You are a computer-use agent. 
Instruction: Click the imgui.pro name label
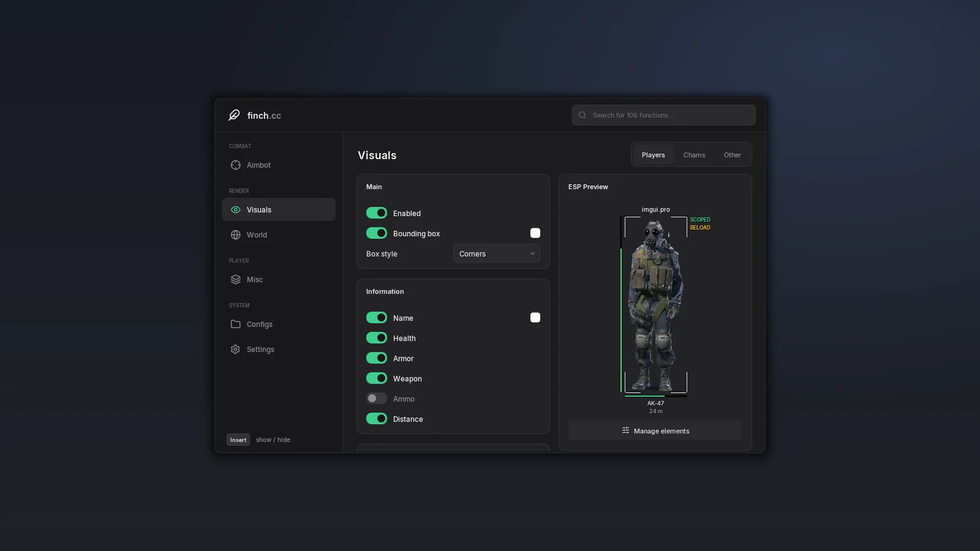(655, 209)
